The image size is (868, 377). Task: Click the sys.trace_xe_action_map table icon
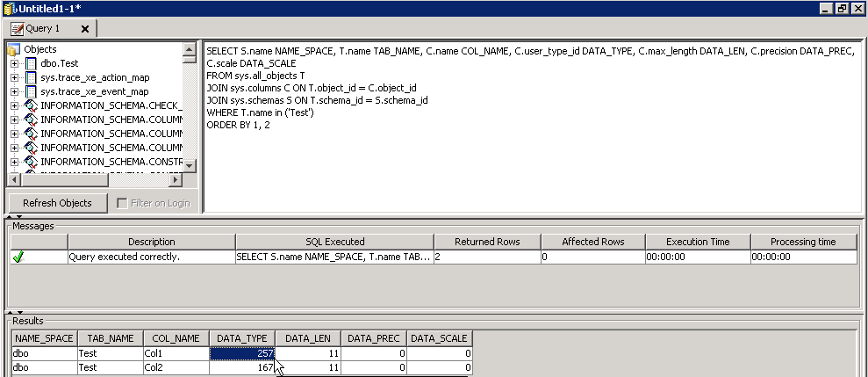[x=32, y=78]
